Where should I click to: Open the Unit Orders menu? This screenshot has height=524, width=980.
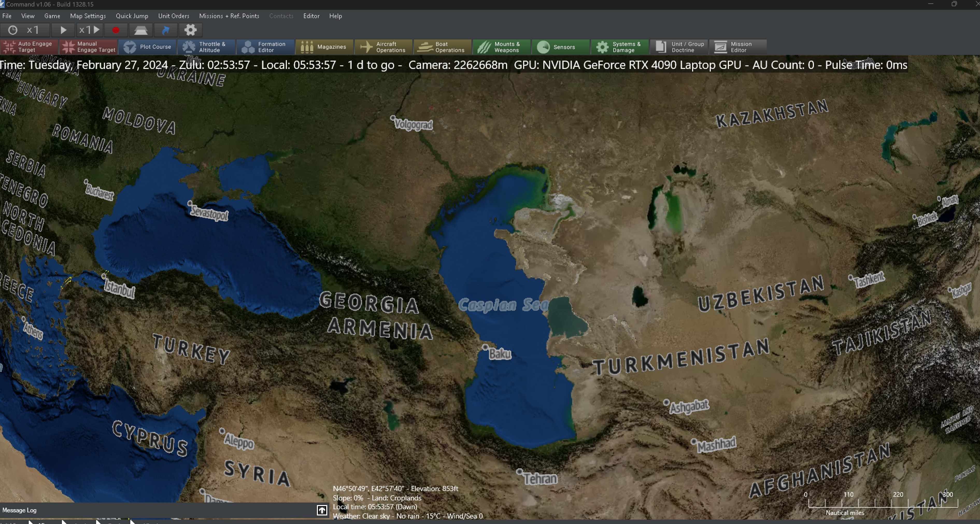tap(173, 16)
